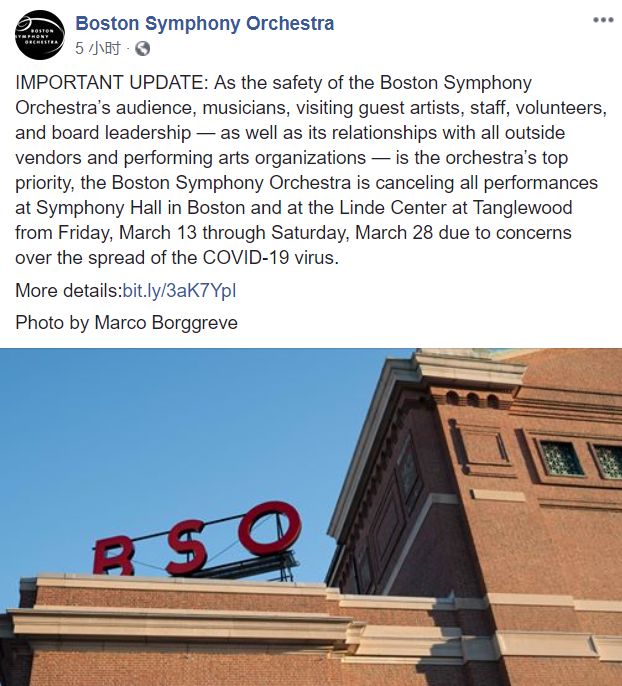Open the attached Symphony Hall photo
This screenshot has width=622, height=686.
pos(311,517)
